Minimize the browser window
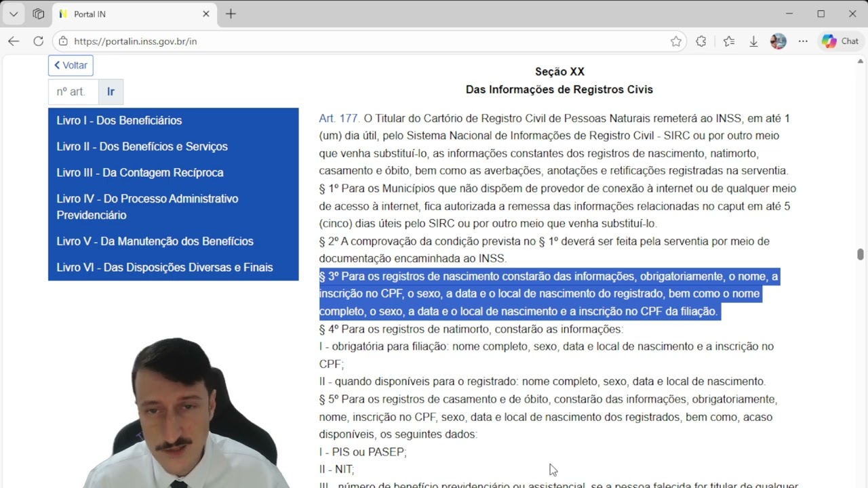868x488 pixels. pyautogui.click(x=789, y=14)
